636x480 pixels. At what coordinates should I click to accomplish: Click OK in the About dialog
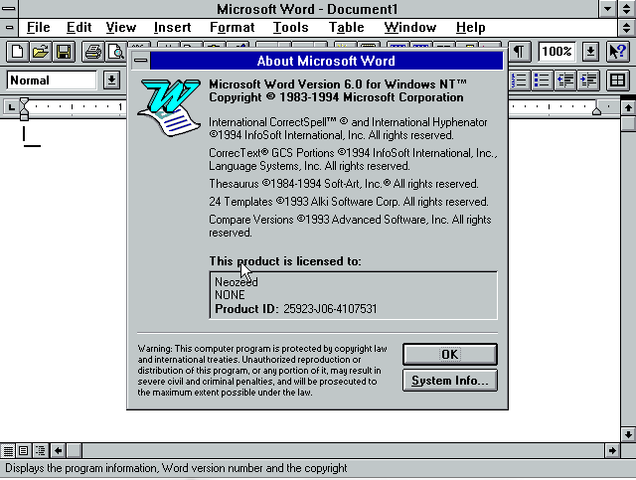450,355
